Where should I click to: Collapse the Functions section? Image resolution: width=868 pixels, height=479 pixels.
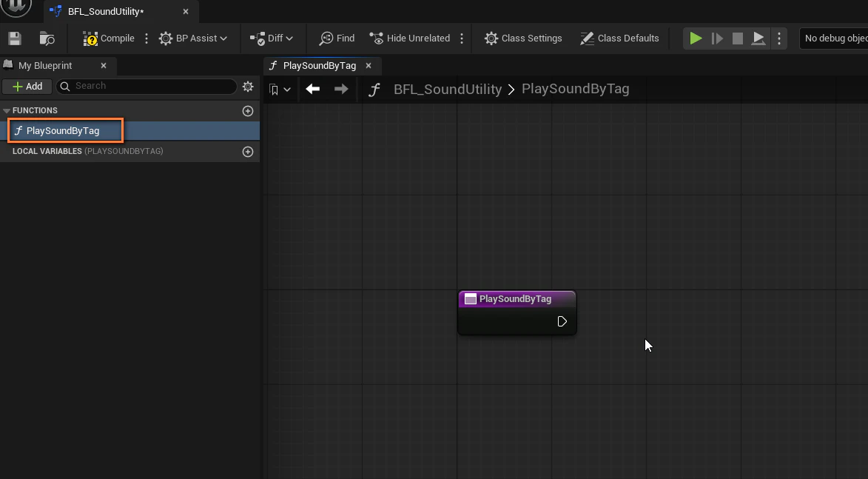click(7, 111)
